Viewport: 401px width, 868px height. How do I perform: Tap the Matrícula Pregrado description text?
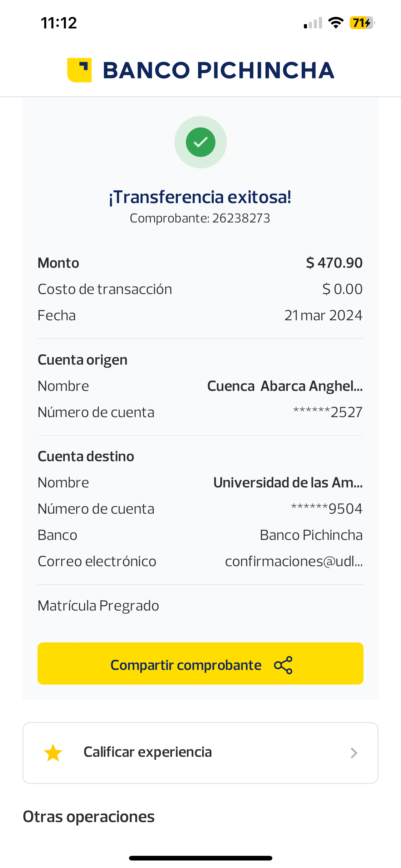[x=98, y=606]
